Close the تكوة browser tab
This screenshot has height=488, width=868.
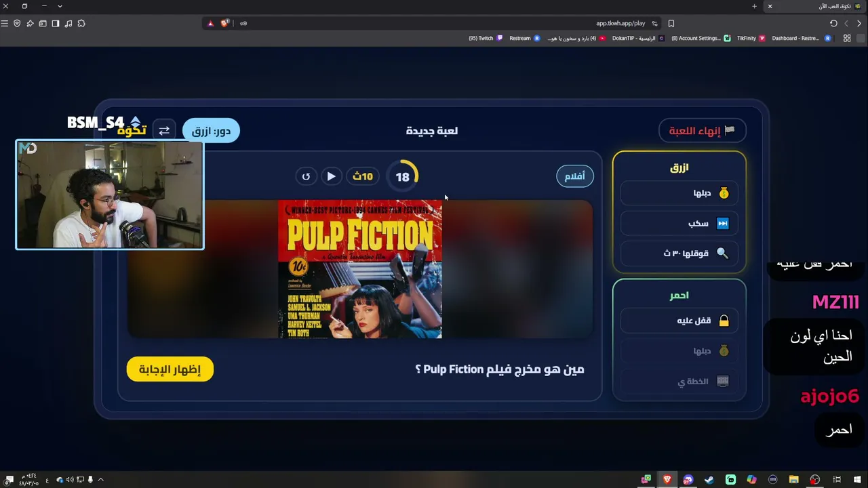click(x=770, y=6)
